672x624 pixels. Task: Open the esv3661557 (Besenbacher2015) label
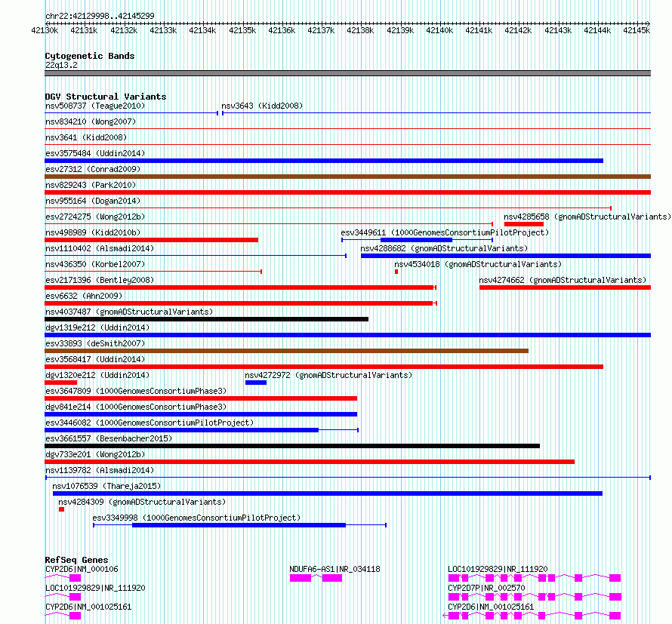[x=109, y=438]
